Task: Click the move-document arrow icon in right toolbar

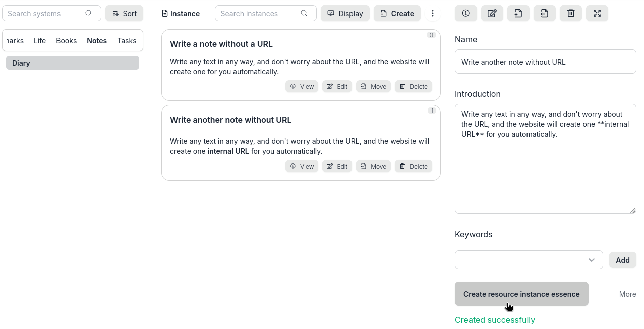Action: click(x=544, y=14)
